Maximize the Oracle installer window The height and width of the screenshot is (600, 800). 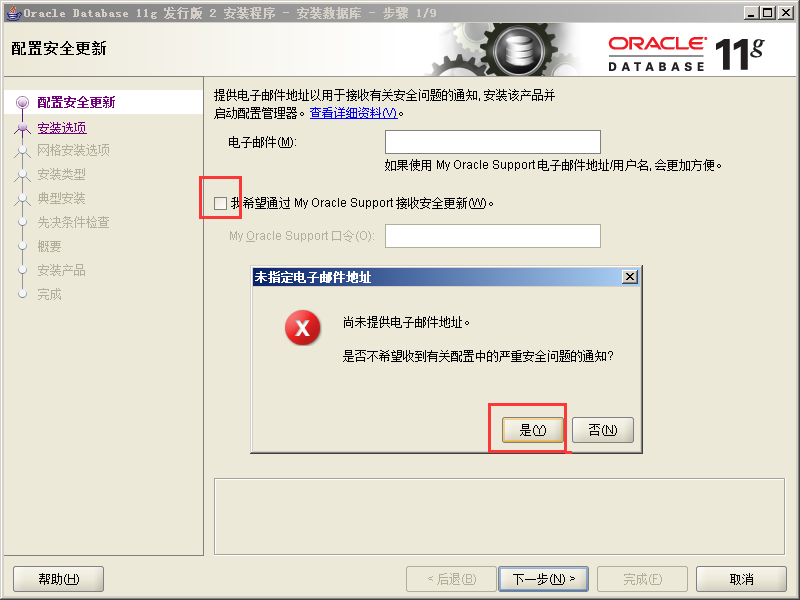pyautogui.click(x=767, y=13)
